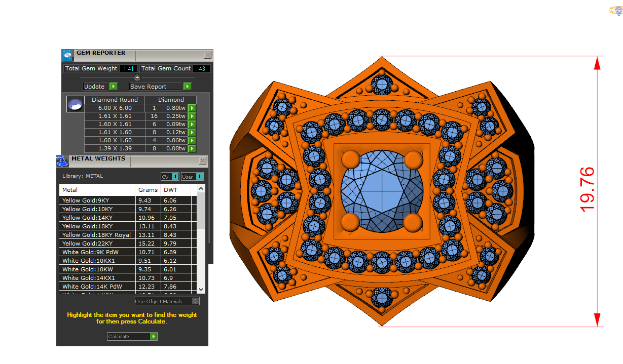Viewport: 623px width, 364px height.
Task: Click green arrow for 1.39 X 1.39 row
Action: (x=192, y=148)
